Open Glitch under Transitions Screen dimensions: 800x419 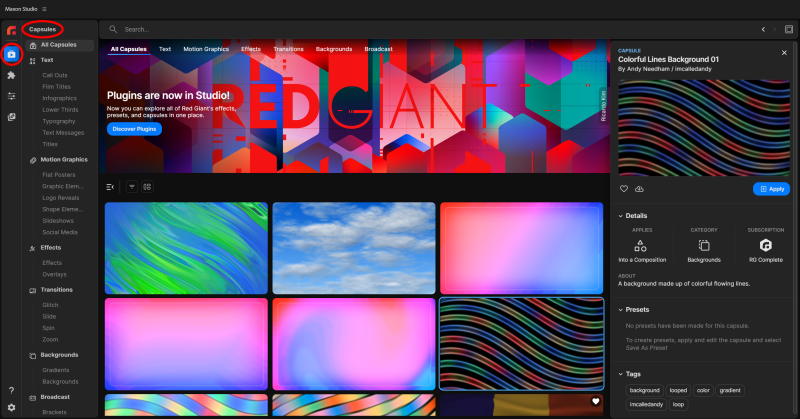pyautogui.click(x=50, y=305)
